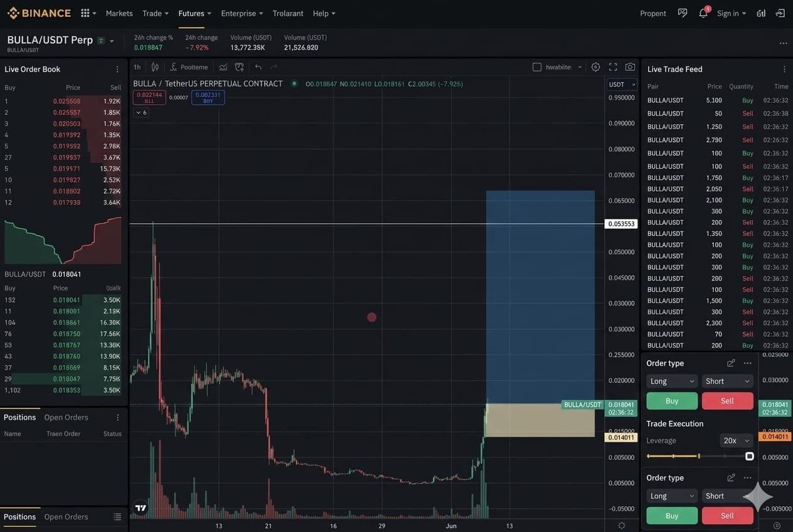
Task: Select the candlestick chart type icon
Action: pyautogui.click(x=155, y=67)
